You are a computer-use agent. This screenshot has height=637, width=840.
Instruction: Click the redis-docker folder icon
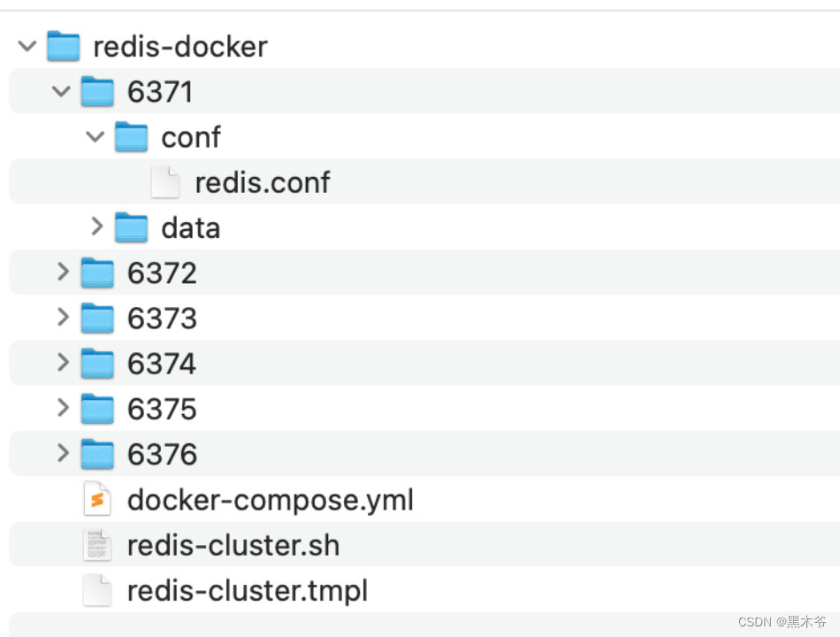pos(63,46)
